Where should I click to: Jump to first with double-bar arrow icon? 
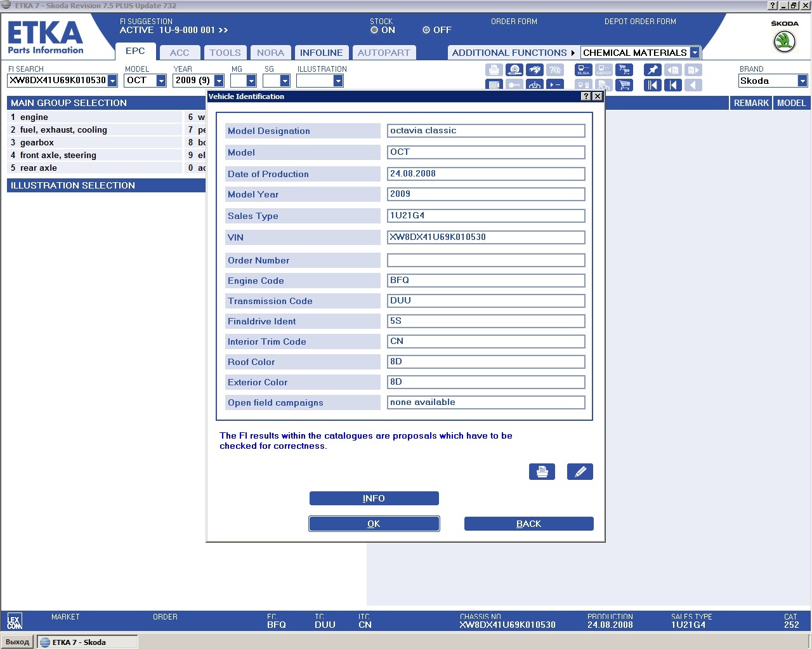coord(653,84)
